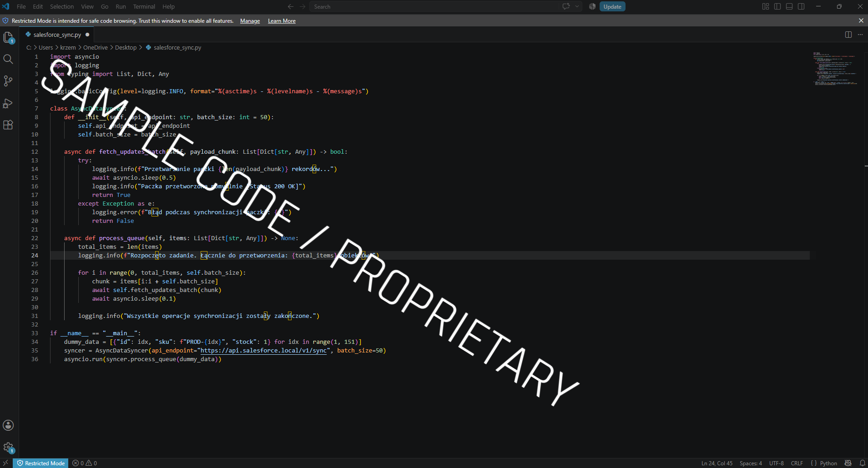This screenshot has height=468, width=868.
Task: Click the errors and warnings indicator
Action: [x=85, y=463]
